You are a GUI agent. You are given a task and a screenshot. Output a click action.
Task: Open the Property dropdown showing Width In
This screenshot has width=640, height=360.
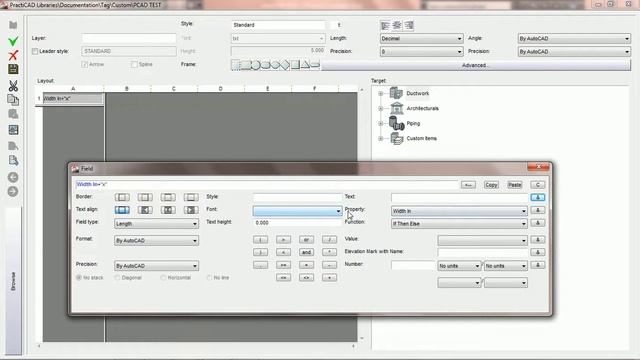point(459,211)
